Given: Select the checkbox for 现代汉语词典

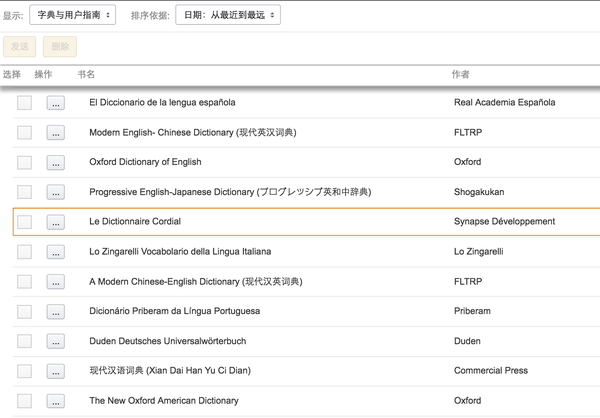Looking at the screenshot, I should tap(24, 371).
